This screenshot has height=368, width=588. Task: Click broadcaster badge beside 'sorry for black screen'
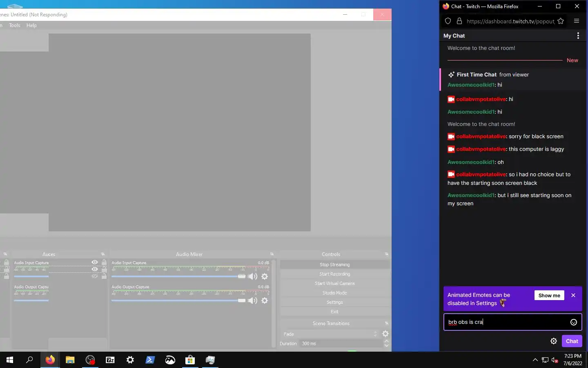(451, 137)
